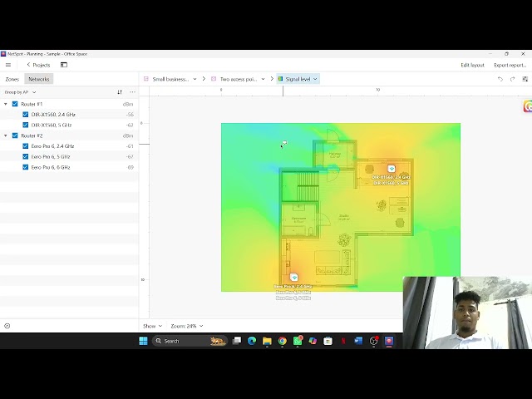The image size is (532, 399).
Task: Click the Small business breadcrumb icon
Action: tap(146, 79)
